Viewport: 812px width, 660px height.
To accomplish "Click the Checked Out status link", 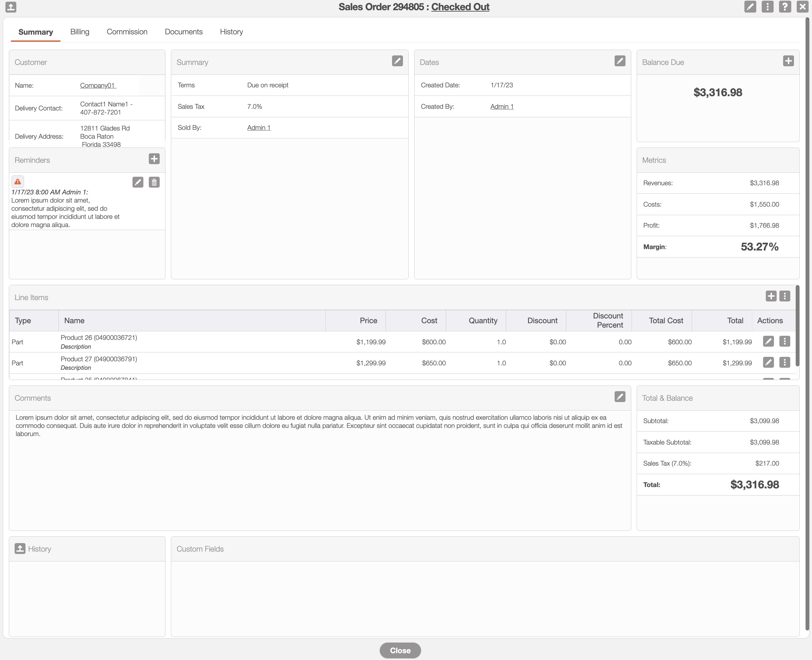I will (x=460, y=7).
